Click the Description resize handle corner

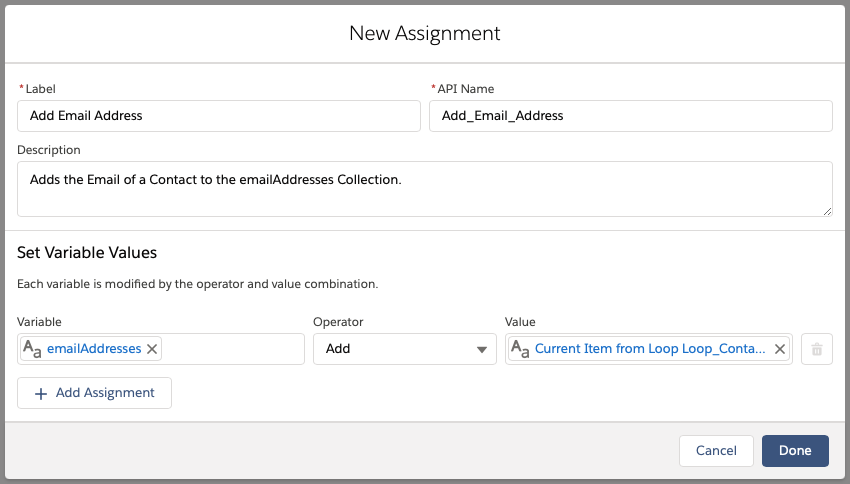tap(827, 211)
